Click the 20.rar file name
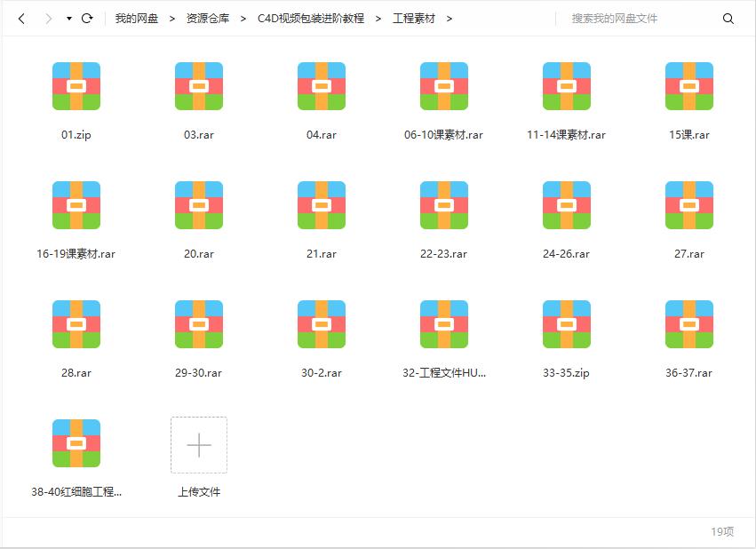 tap(199, 253)
